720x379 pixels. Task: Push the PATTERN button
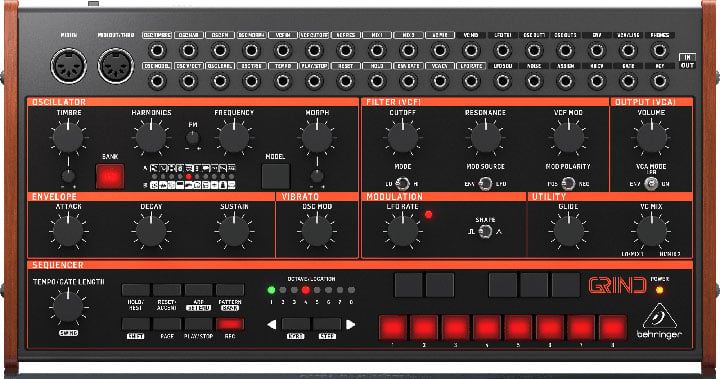pyautogui.click(x=230, y=290)
